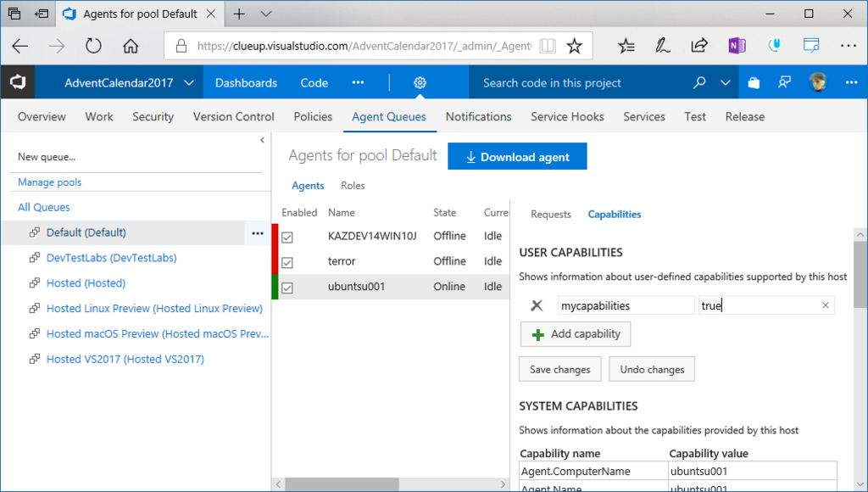The width and height of the screenshot is (868, 492).
Task: Open Hosted VS2017 queue
Action: (x=125, y=359)
